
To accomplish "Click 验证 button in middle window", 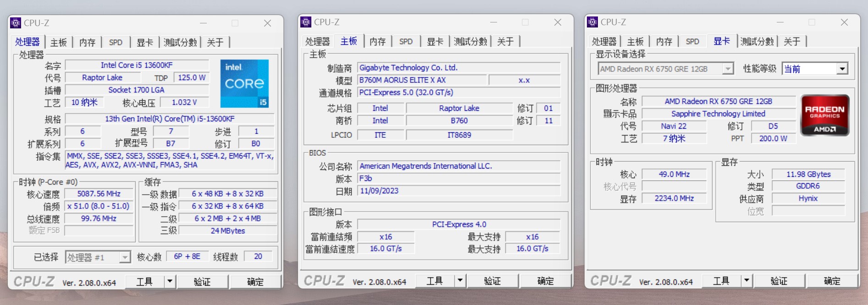I will [x=492, y=280].
